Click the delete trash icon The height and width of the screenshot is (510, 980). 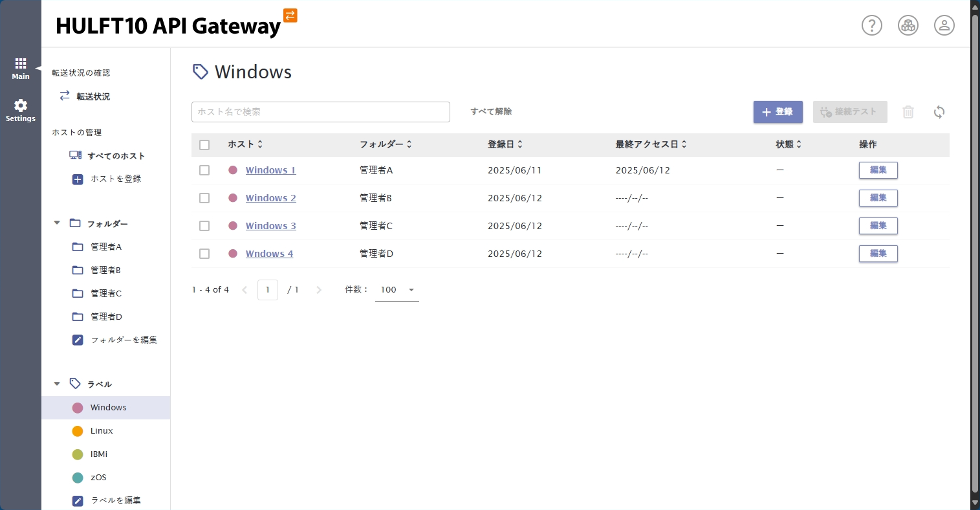click(908, 112)
